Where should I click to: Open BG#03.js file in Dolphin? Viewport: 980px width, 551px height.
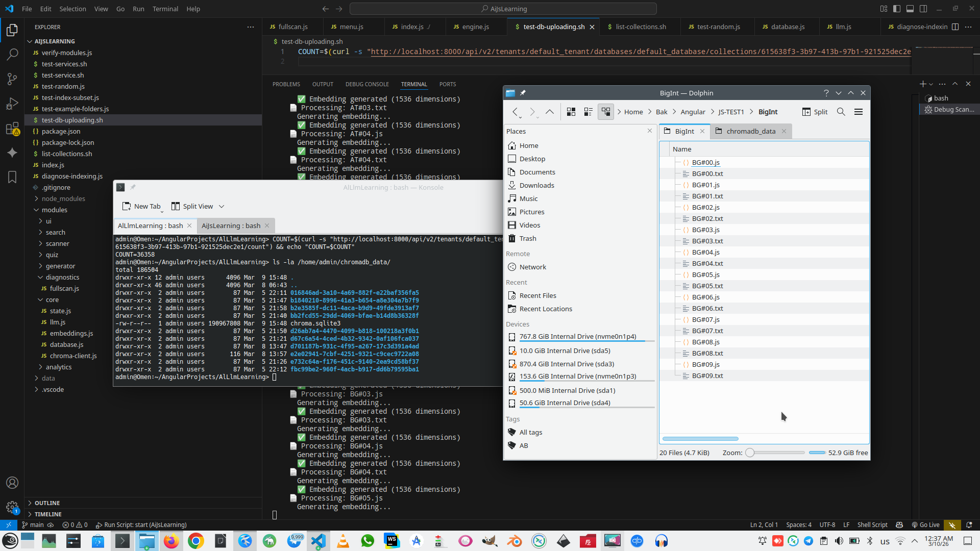coord(705,230)
